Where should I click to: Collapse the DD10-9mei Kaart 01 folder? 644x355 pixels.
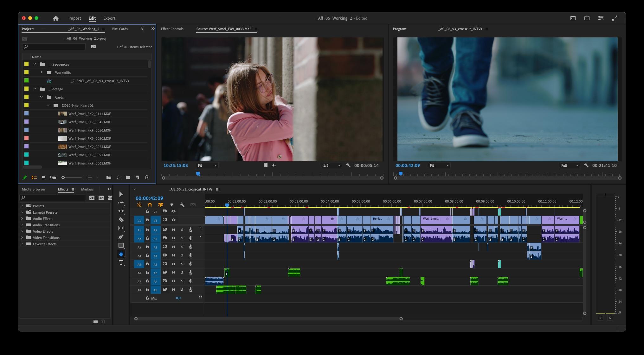click(x=48, y=105)
